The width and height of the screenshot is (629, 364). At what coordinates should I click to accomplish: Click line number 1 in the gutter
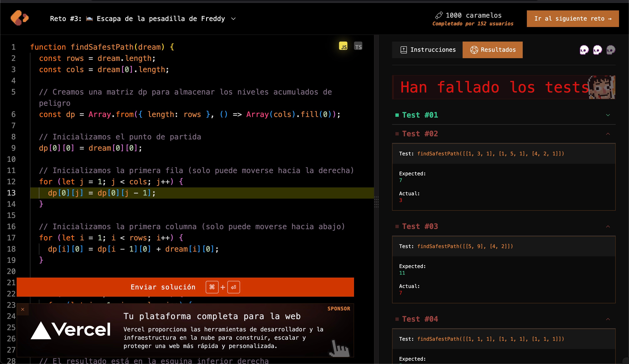pos(13,47)
